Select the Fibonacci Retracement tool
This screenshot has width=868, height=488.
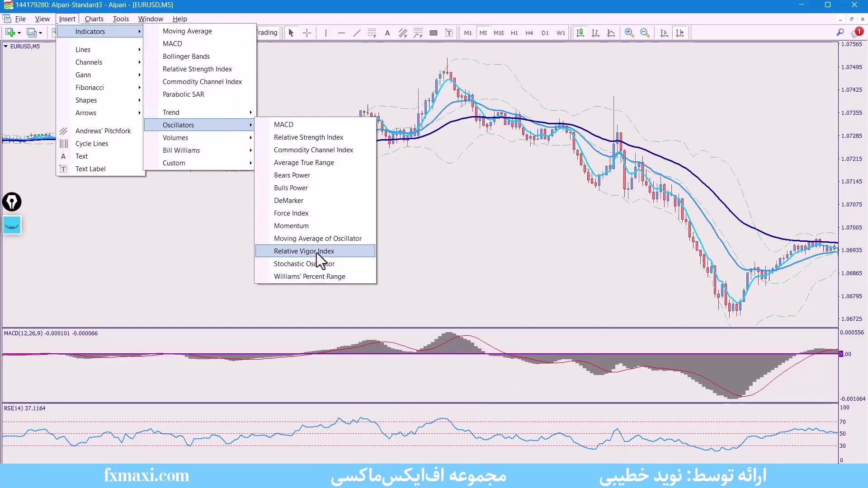[372, 33]
